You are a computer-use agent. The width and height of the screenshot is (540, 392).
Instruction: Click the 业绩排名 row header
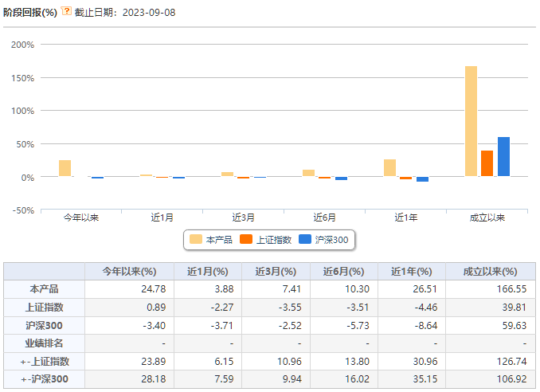[44, 343]
